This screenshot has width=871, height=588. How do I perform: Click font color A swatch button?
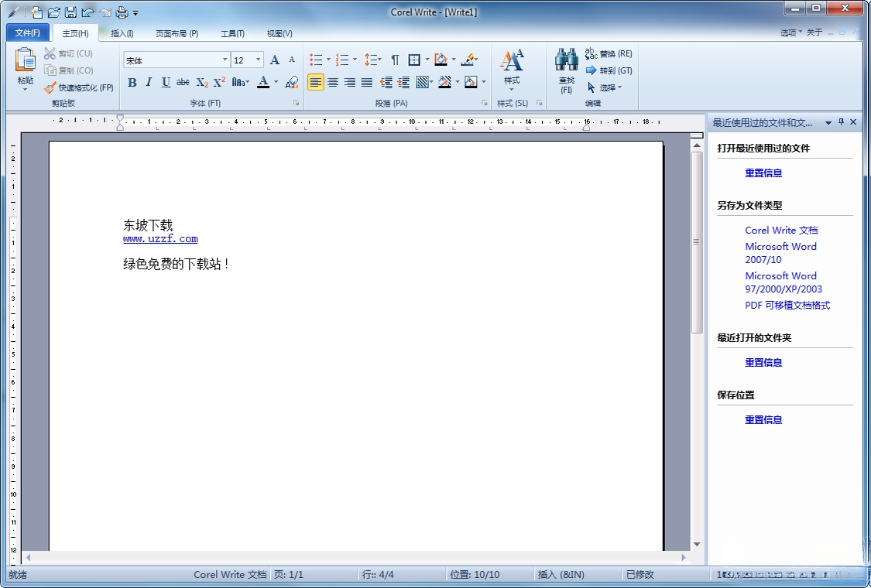[x=263, y=83]
